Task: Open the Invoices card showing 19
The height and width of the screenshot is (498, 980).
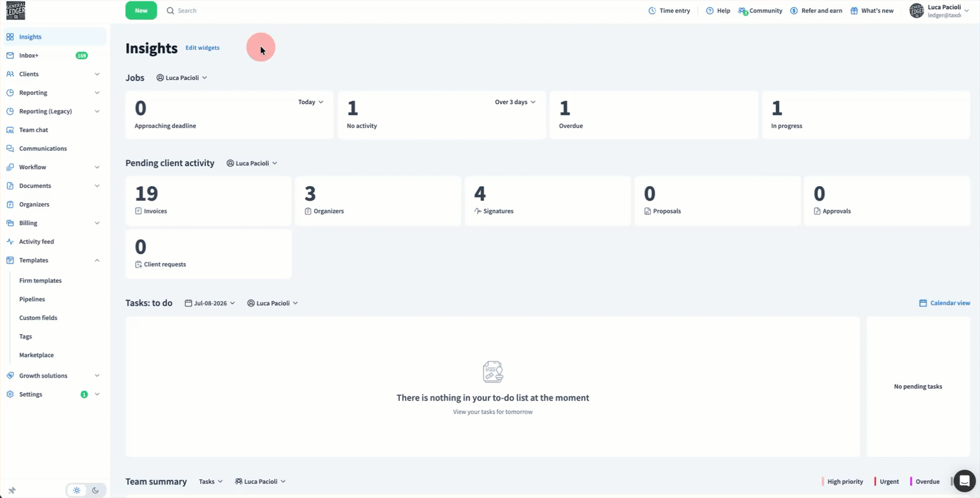Action: pyautogui.click(x=208, y=201)
